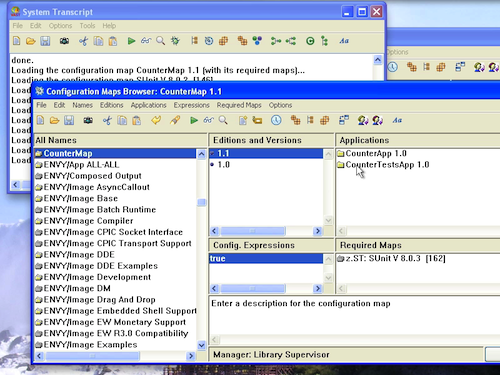Click colored dots icon in System Transcript toolbar
Image resolution: width=500 pixels, height=375 pixels.
coord(257,41)
